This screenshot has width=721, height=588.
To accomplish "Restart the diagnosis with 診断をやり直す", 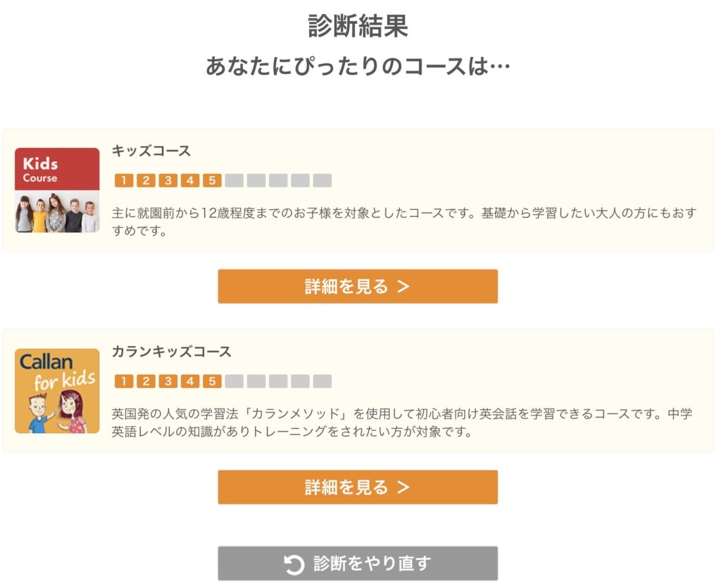I will pyautogui.click(x=358, y=563).
